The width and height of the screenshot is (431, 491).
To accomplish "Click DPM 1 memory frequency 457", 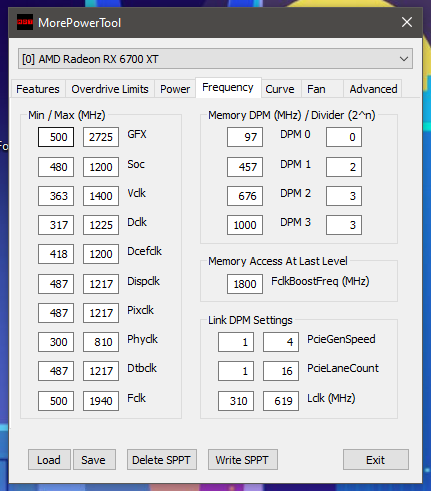I will tap(245, 167).
